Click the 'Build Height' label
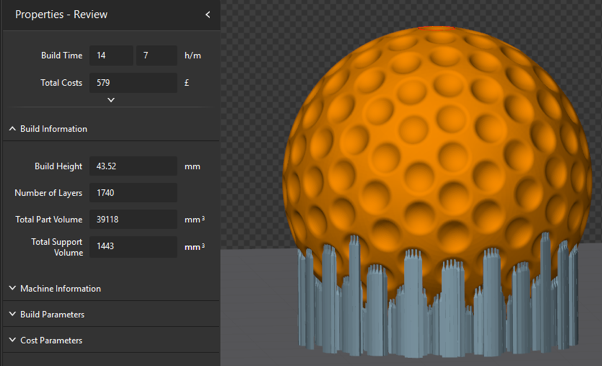This screenshot has width=602, height=366. tap(58, 166)
